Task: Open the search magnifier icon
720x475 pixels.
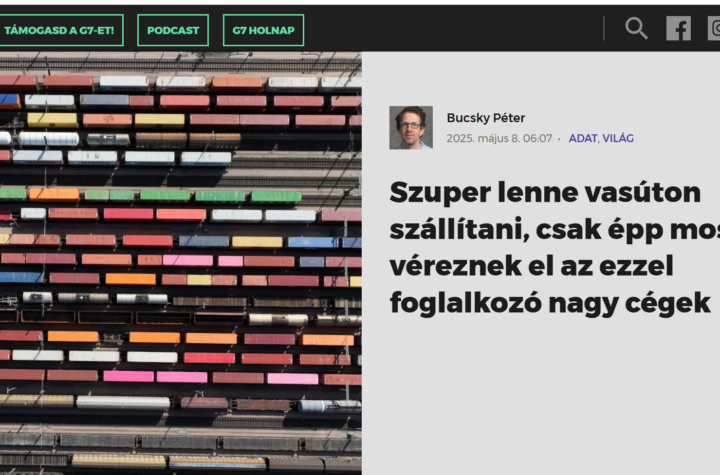Action: 636,29
